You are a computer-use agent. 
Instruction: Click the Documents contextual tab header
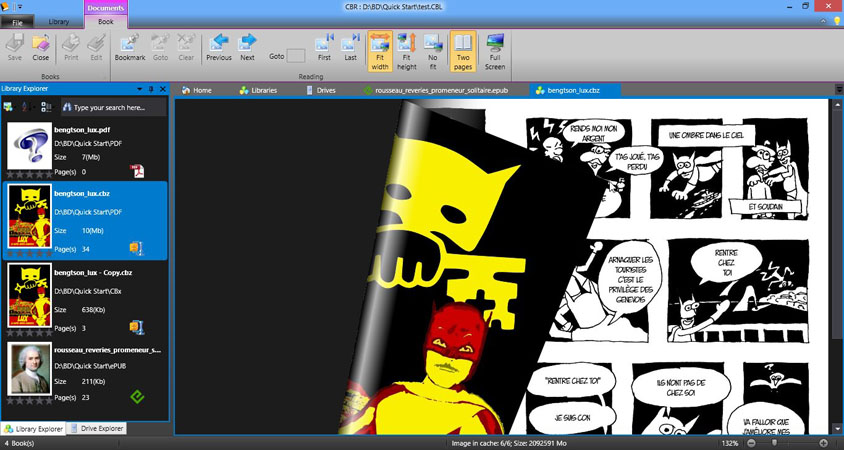[106, 8]
